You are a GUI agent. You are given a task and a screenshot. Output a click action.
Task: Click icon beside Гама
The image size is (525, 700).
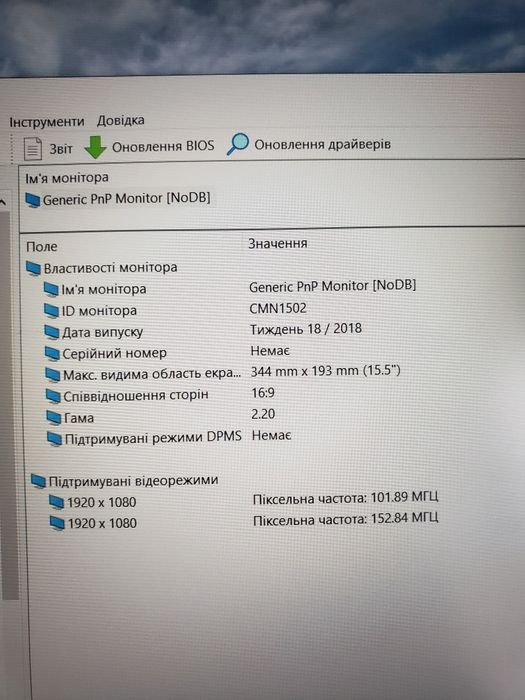(x=54, y=418)
